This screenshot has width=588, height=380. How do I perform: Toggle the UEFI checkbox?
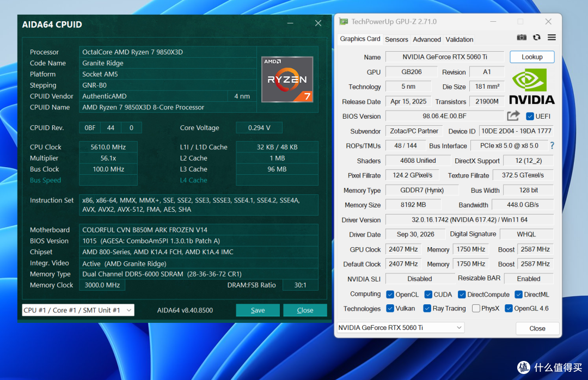530,117
